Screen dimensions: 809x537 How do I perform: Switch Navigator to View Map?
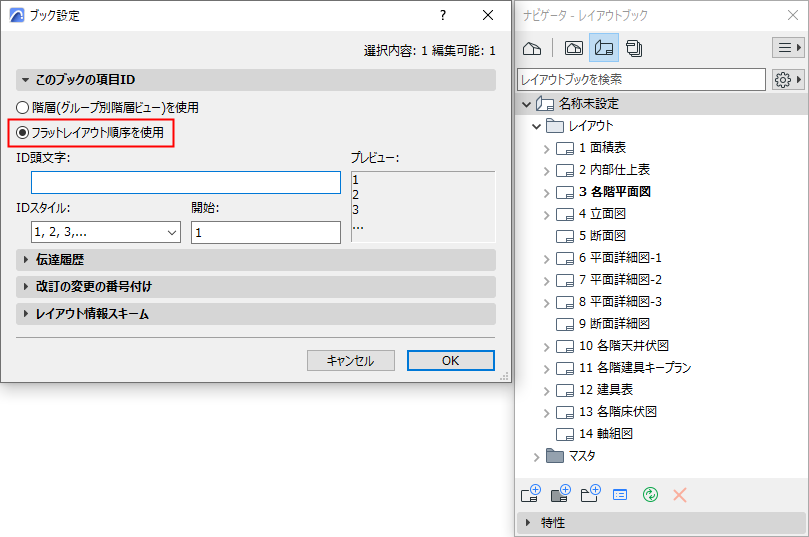pos(574,48)
